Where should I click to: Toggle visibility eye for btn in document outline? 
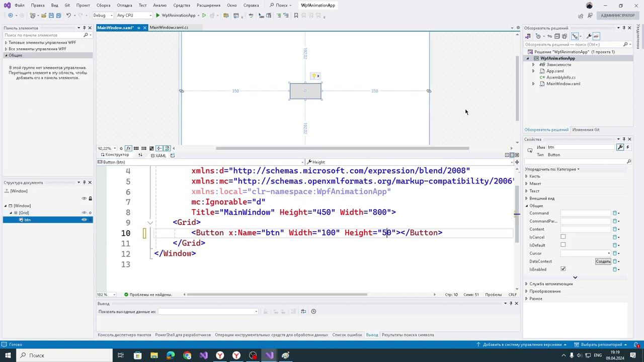pyautogui.click(x=84, y=220)
